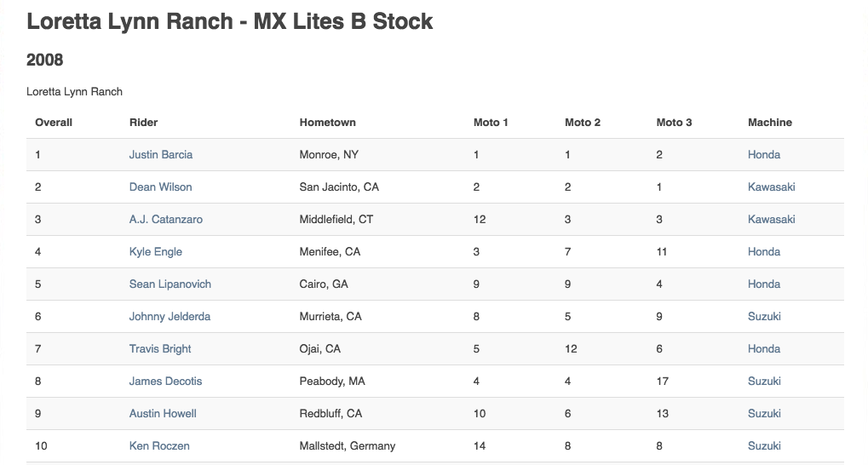The image size is (868, 465).
Task: Select the Overall column header
Action: pos(54,123)
